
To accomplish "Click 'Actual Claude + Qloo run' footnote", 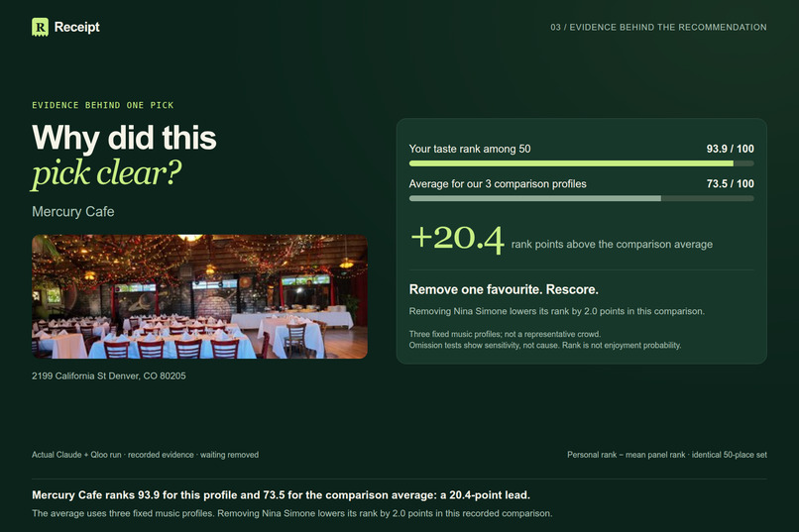I will (145, 455).
